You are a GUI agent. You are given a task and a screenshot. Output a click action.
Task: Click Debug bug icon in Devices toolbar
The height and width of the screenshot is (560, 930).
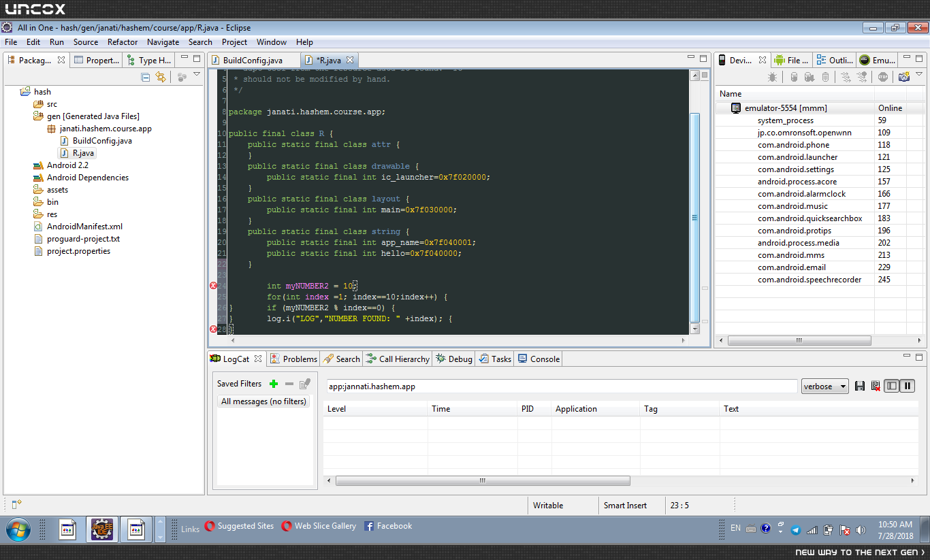(772, 77)
